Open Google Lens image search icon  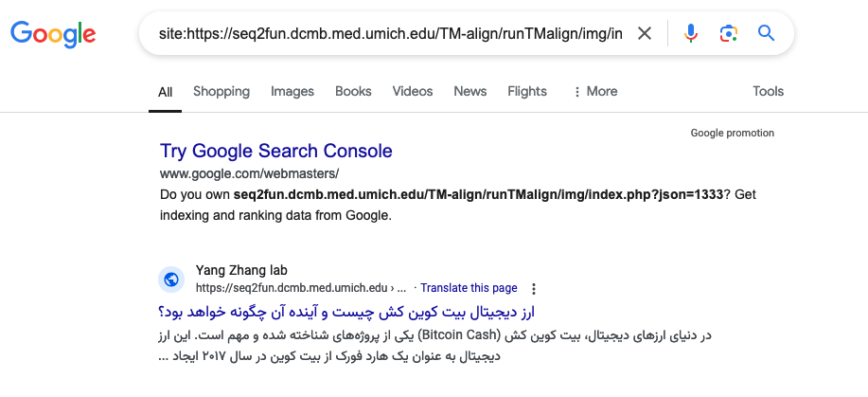[728, 34]
